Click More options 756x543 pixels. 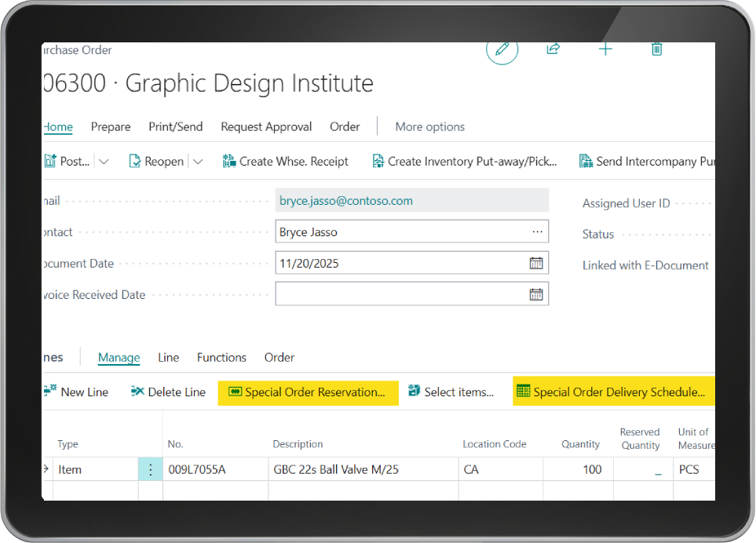[x=430, y=126]
